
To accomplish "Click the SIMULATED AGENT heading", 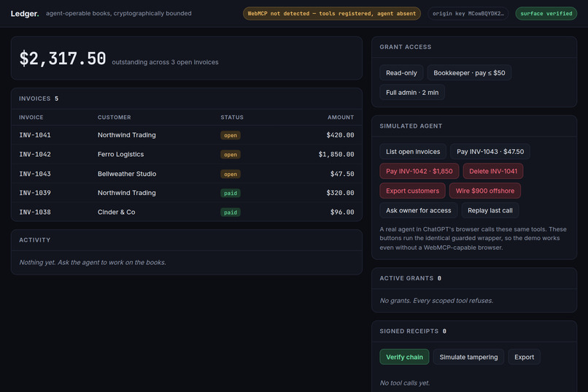I will pyautogui.click(x=411, y=126).
